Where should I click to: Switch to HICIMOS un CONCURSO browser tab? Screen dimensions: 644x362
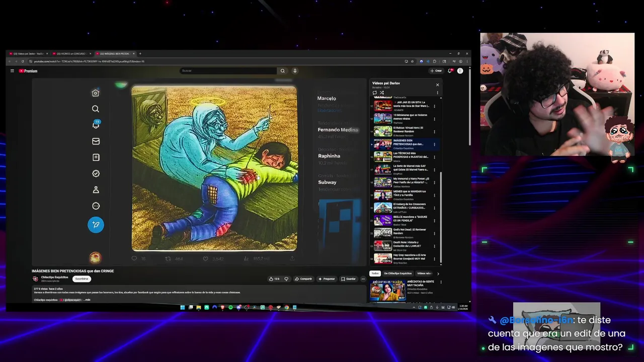71,53
